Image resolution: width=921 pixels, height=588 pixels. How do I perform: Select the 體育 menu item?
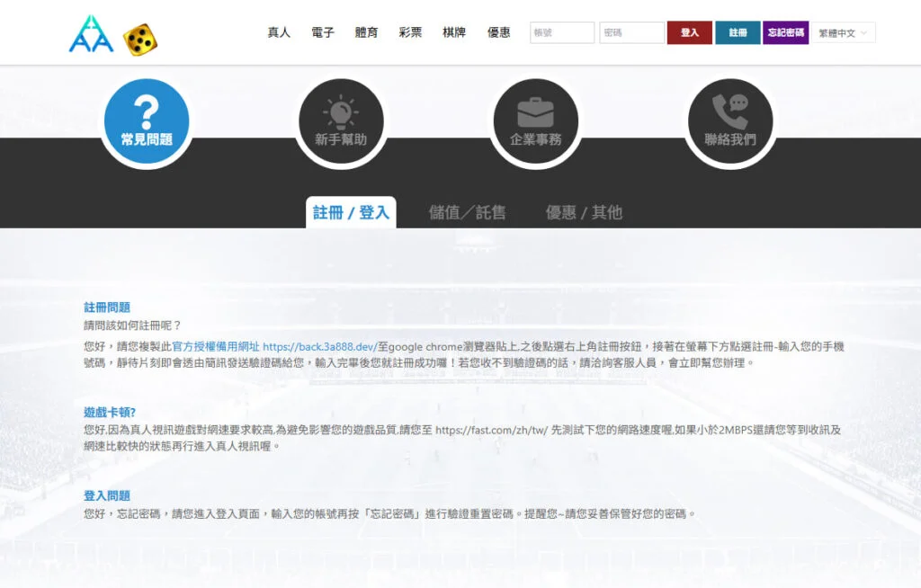coord(366,32)
